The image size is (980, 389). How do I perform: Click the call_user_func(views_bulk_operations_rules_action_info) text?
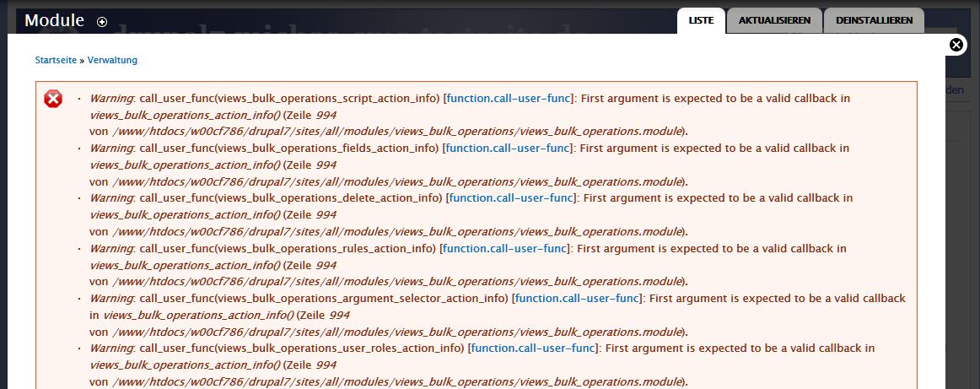click(288, 248)
